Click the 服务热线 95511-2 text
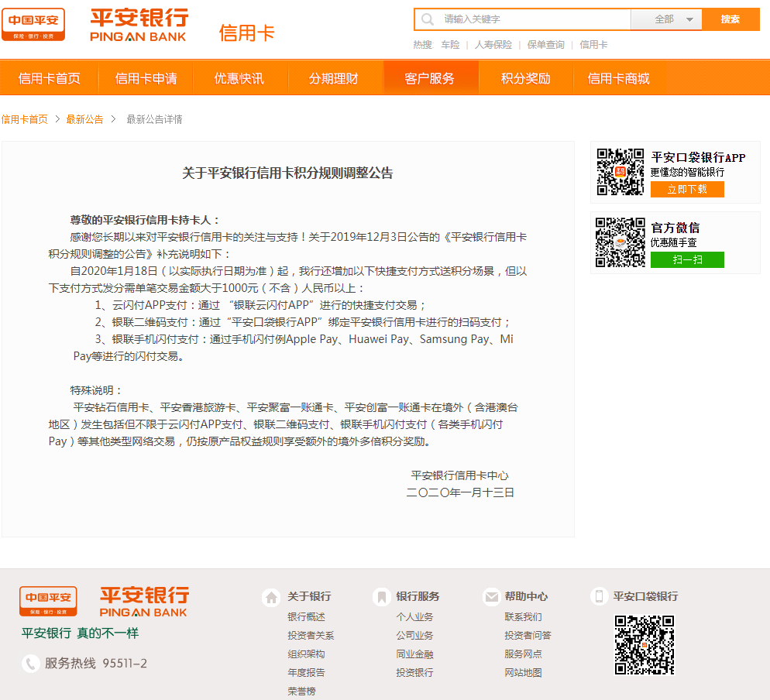The width and height of the screenshot is (770, 700). pos(96,664)
